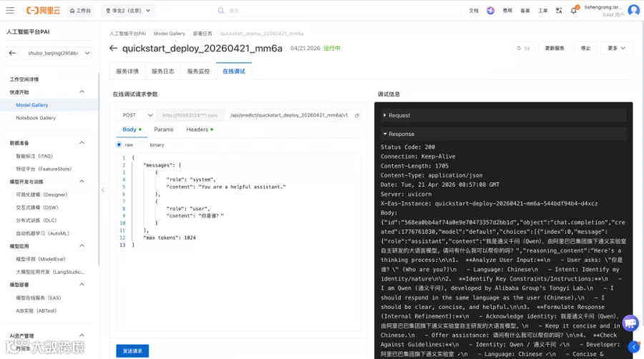Screen dimensions: 644x359
Task: Open the AI assistant icon in top bar
Action: [490, 11]
